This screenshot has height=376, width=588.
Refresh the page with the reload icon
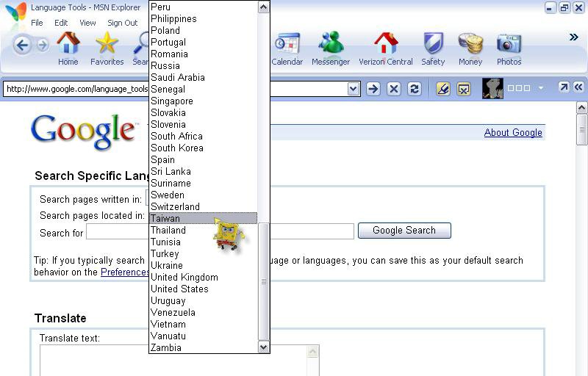point(414,89)
